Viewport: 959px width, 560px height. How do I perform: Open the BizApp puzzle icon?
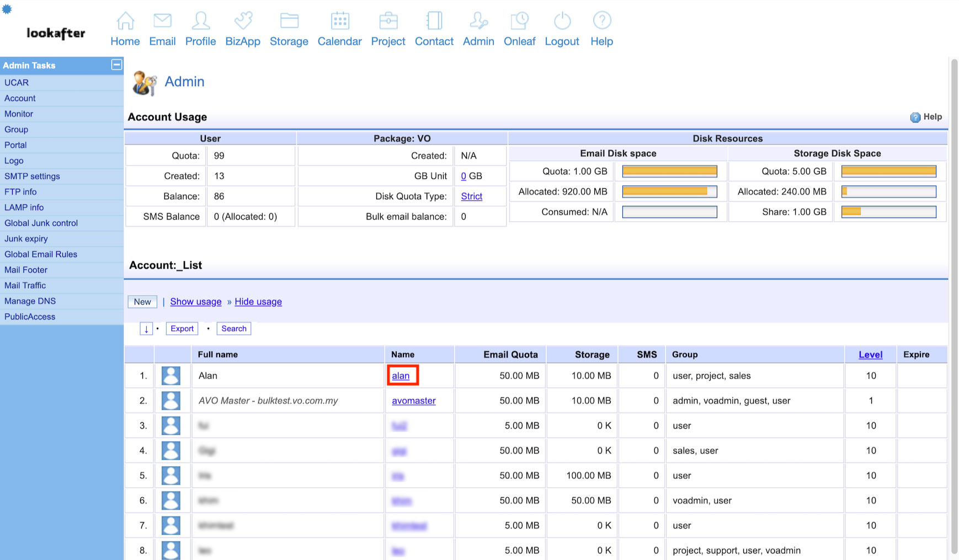(243, 22)
